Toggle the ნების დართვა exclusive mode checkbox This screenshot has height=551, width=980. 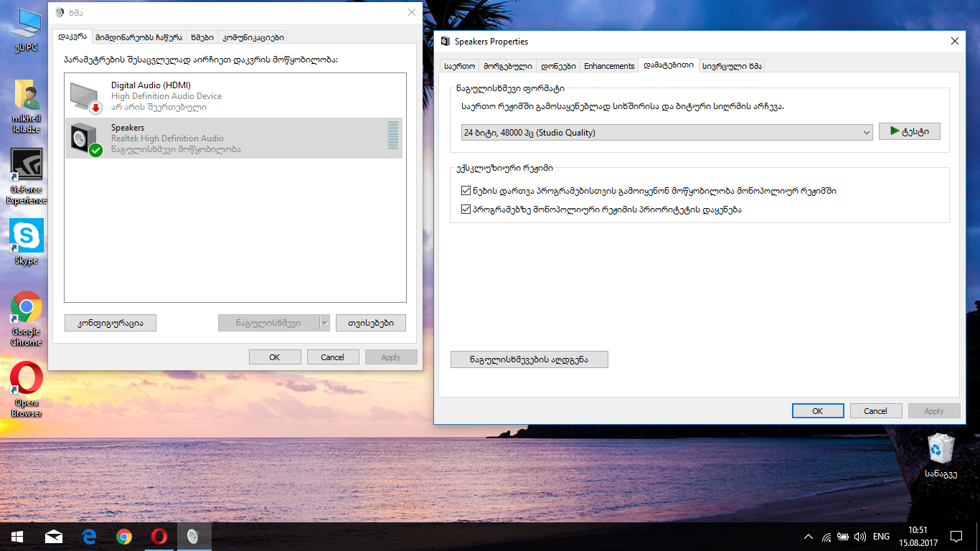[x=466, y=191]
